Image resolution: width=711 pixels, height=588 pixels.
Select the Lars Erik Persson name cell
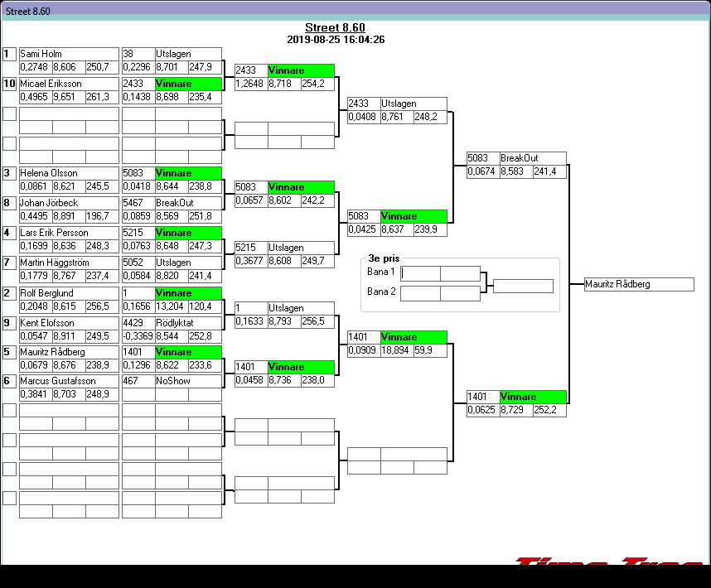(69, 233)
